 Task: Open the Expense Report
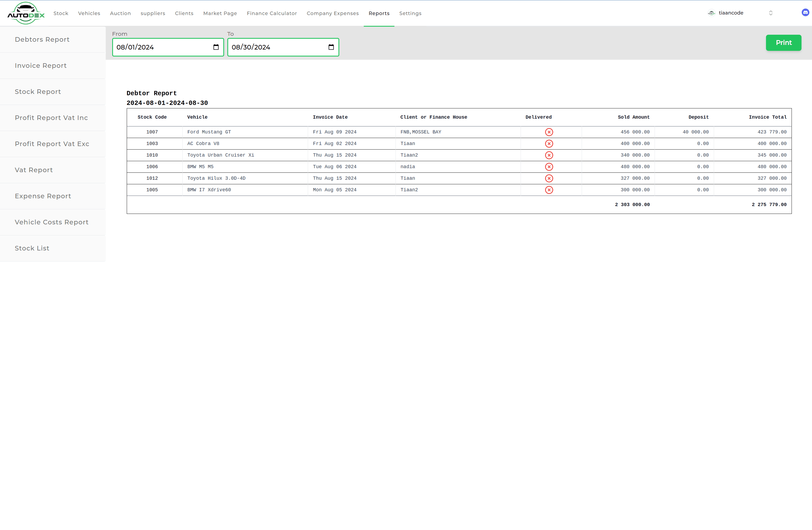point(53,196)
